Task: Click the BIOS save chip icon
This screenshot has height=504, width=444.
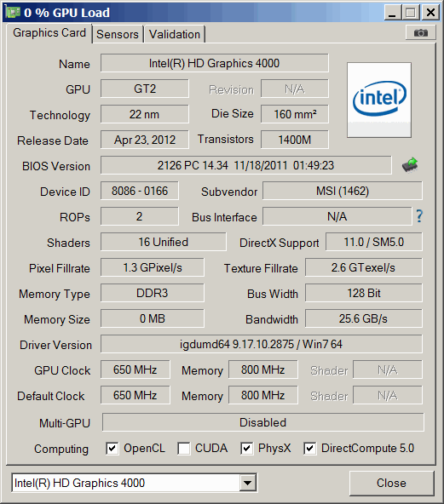Action: pos(410,165)
